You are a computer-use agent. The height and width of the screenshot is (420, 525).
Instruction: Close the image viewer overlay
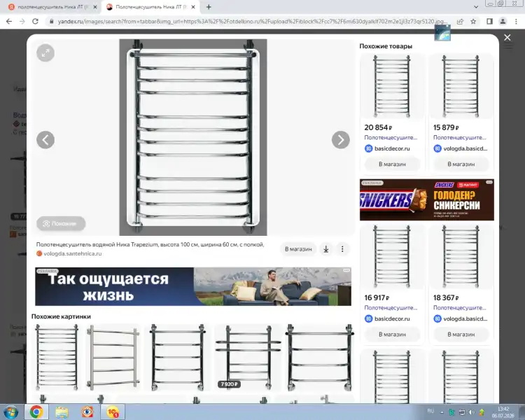point(507,38)
